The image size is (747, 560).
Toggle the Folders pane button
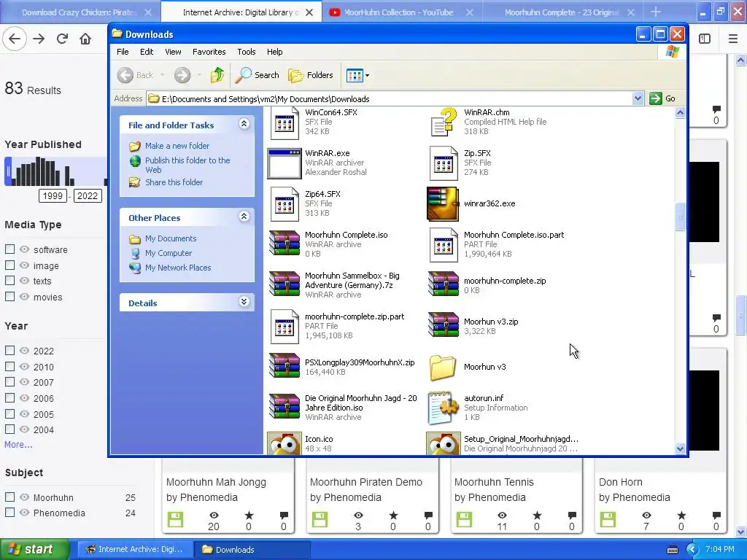point(311,75)
